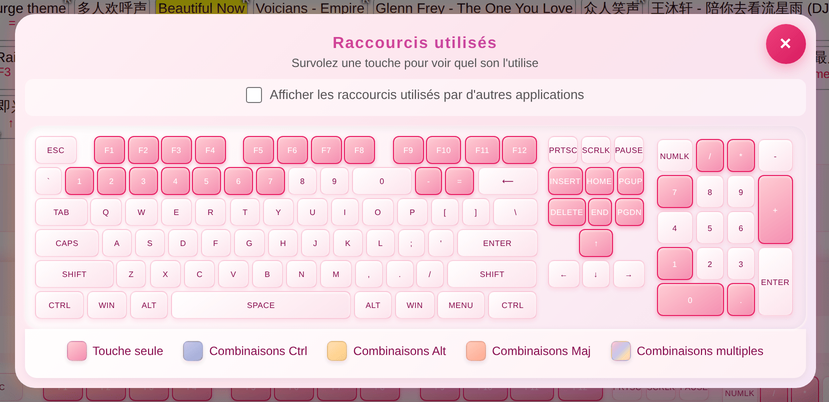The width and height of the screenshot is (829, 402).
Task: Click the F11 key
Action: [x=482, y=150]
